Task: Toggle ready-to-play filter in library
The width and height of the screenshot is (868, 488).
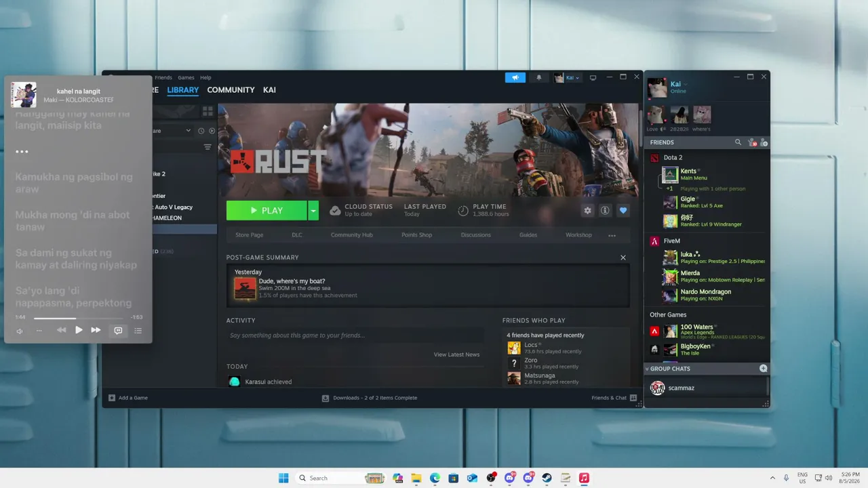Action: click(x=212, y=131)
